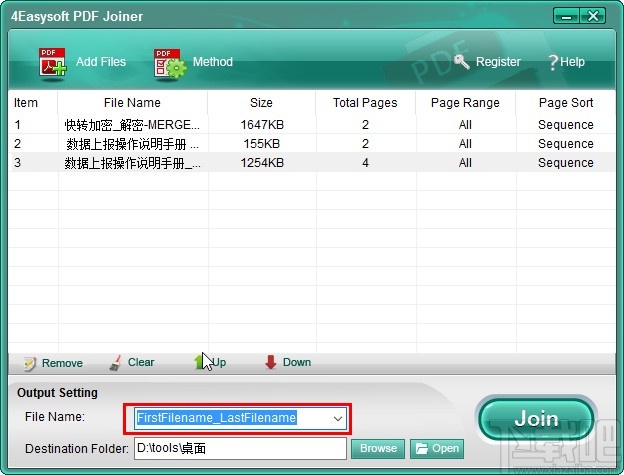Image resolution: width=624 pixels, height=475 pixels.
Task: Click the Add Files label
Action: [101, 62]
